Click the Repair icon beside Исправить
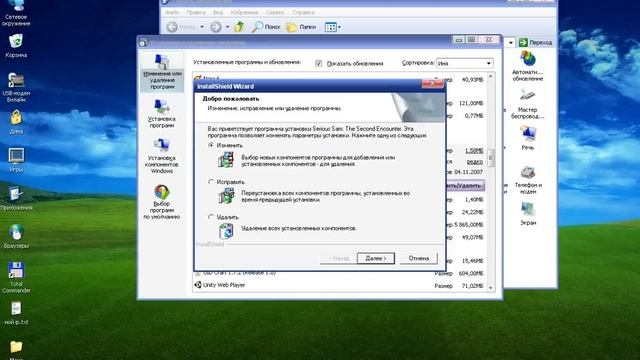Screen dimensions: 640x360 coord(226,196)
